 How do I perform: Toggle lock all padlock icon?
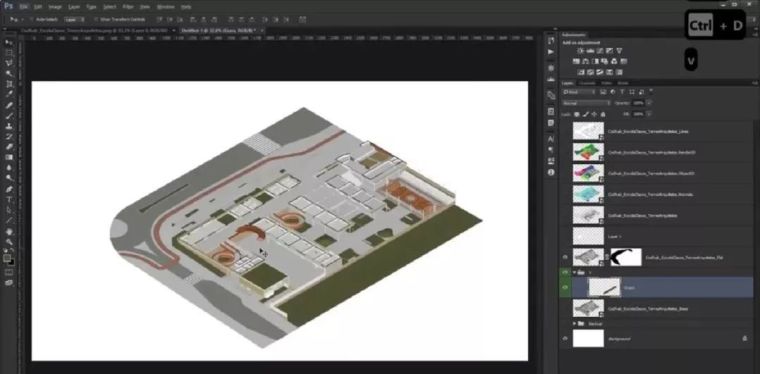click(603, 114)
